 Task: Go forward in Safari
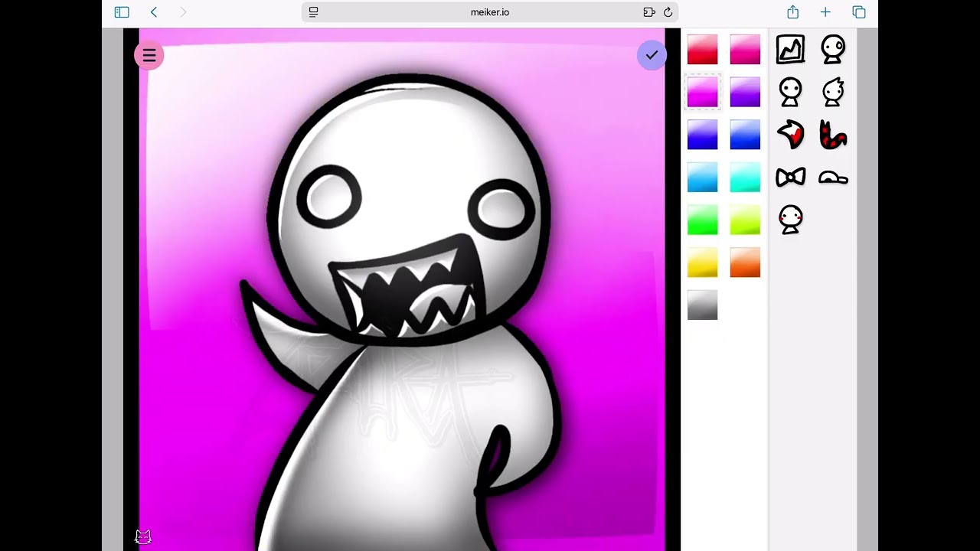(183, 12)
